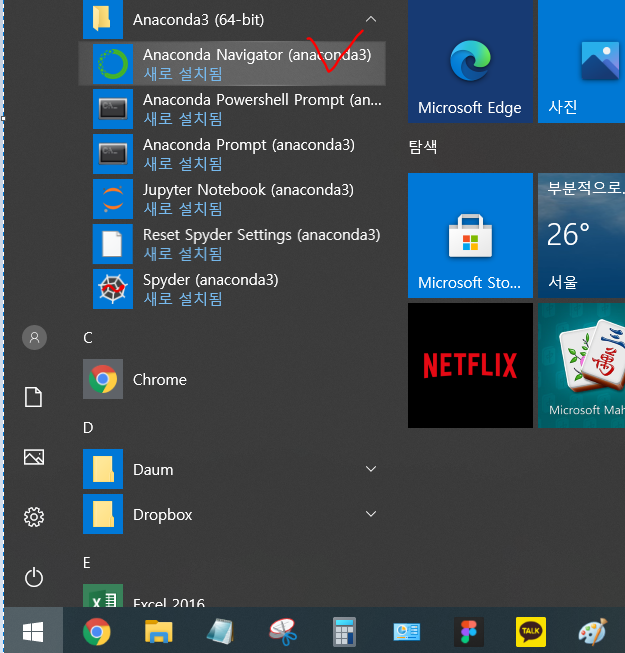Open the Microsoft Edge tile

[x=471, y=61]
